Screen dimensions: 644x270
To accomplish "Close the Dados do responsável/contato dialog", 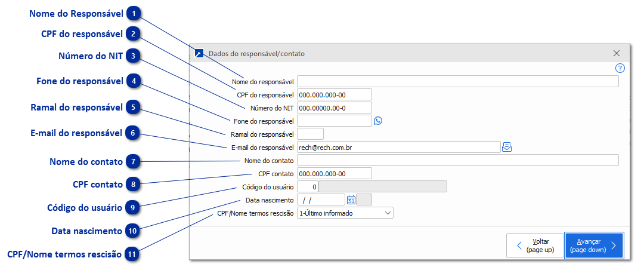I will tap(617, 53).
